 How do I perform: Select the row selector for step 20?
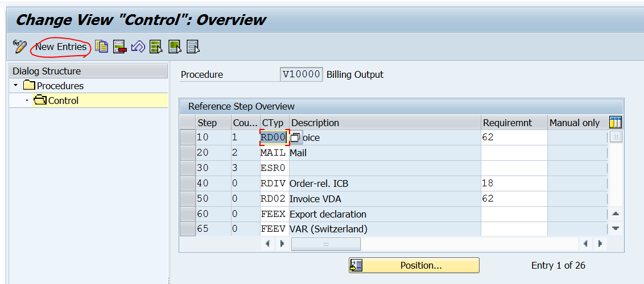[x=188, y=153]
